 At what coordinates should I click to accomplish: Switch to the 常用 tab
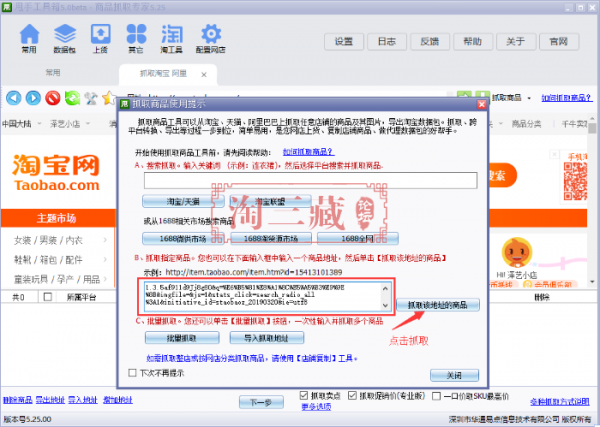pos(53,73)
